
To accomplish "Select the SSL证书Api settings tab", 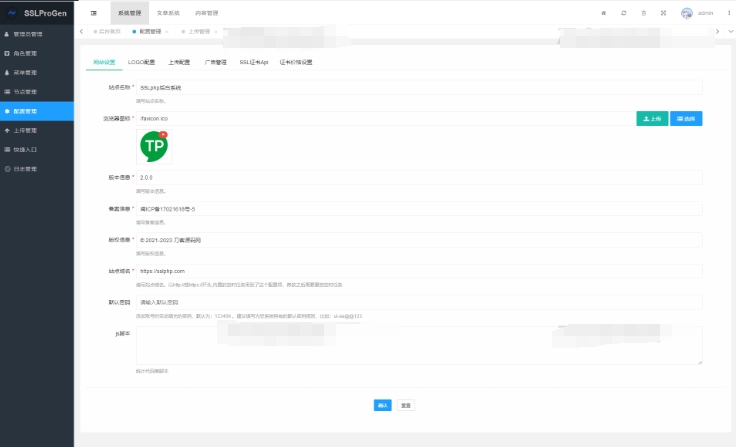I will coord(254,62).
